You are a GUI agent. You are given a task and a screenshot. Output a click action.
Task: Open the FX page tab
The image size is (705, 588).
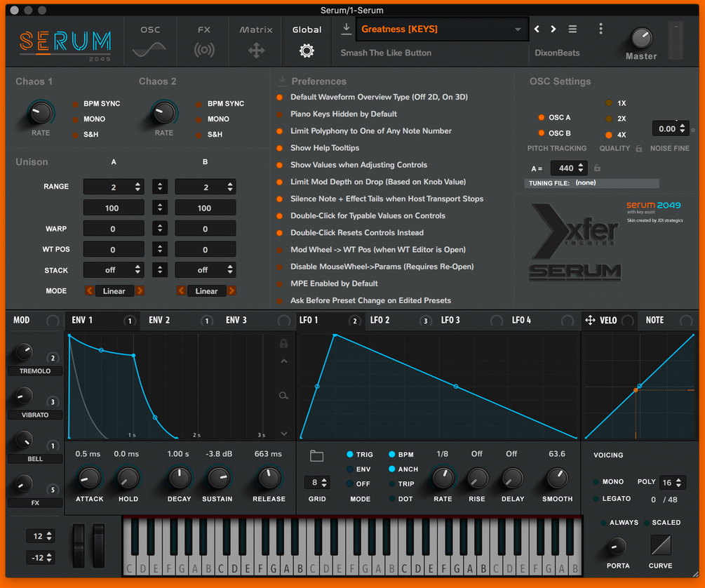(x=203, y=41)
